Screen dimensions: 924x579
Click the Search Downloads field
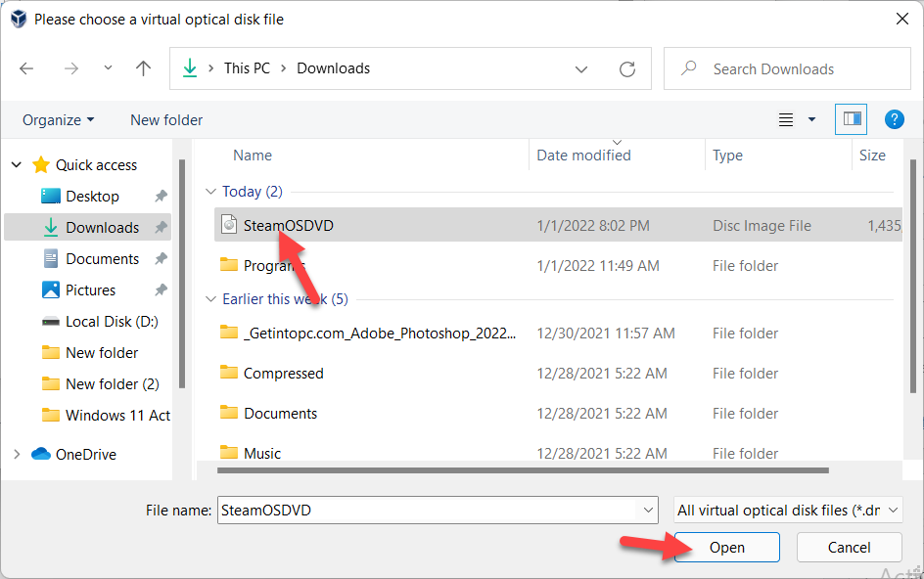pyautogui.click(x=783, y=69)
